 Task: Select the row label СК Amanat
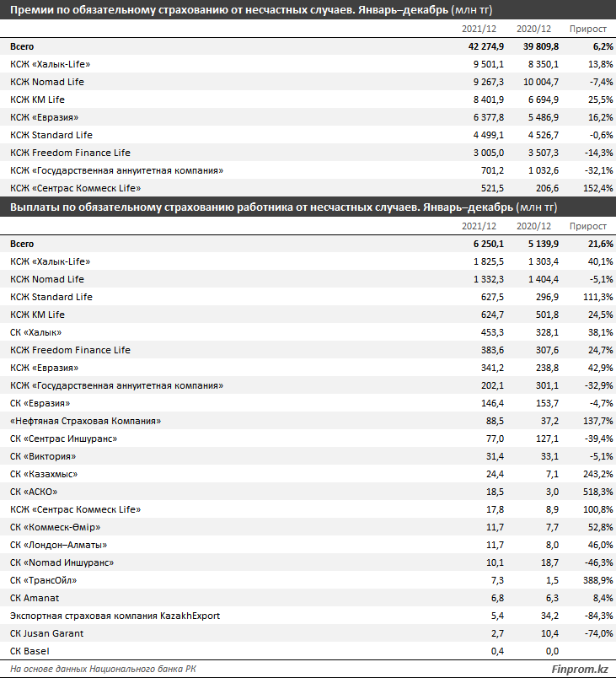(35, 599)
